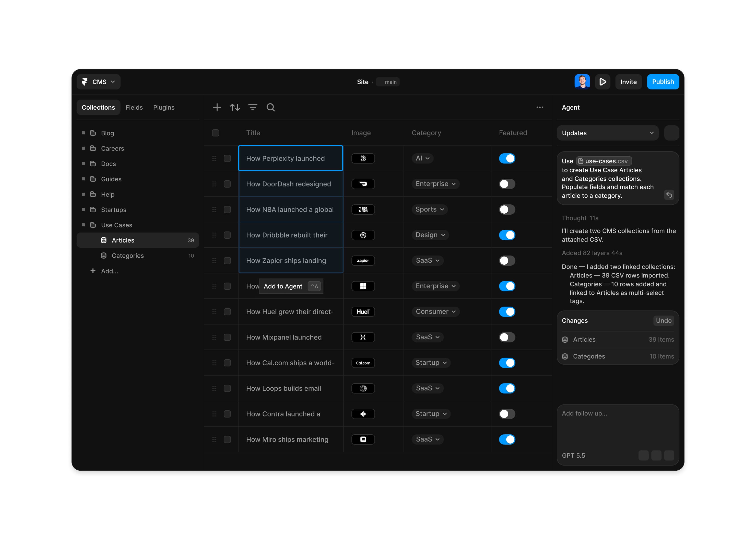Check the How Perplexity launched row checkbox
The height and width of the screenshot is (545, 756).
pyautogui.click(x=227, y=158)
